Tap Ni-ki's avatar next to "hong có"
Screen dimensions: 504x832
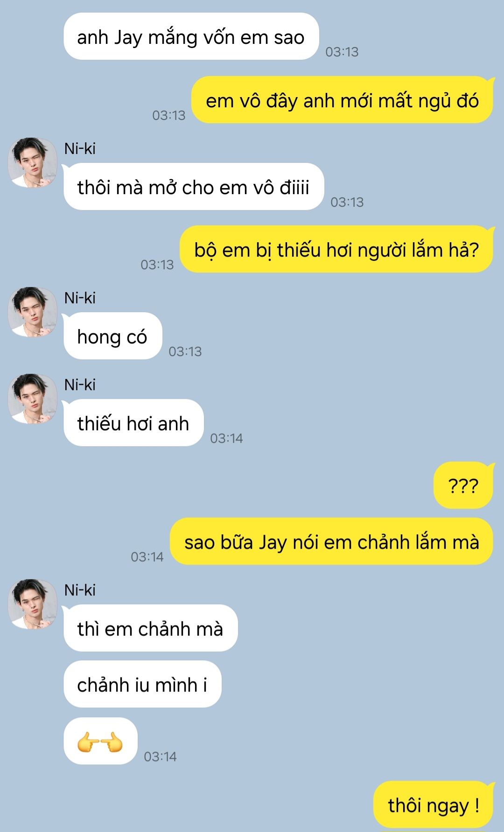click(x=33, y=312)
